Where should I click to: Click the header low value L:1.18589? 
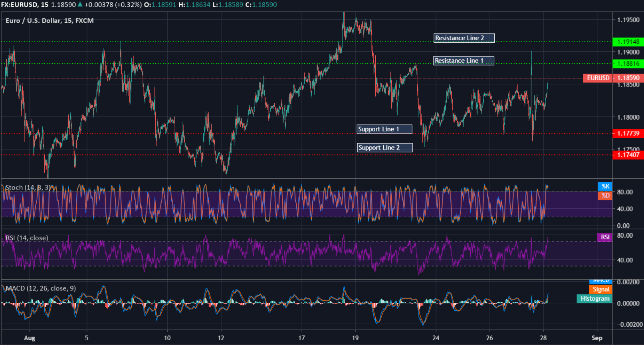point(227,5)
